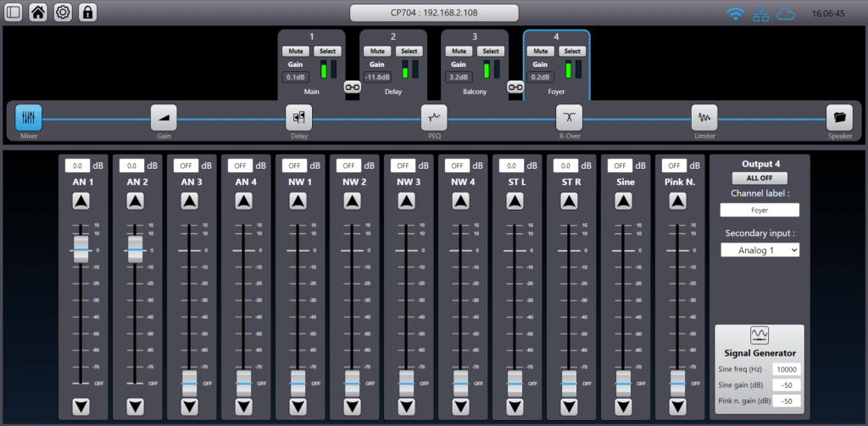
Task: Lower AN 4 level with down arrow
Action: click(x=244, y=407)
